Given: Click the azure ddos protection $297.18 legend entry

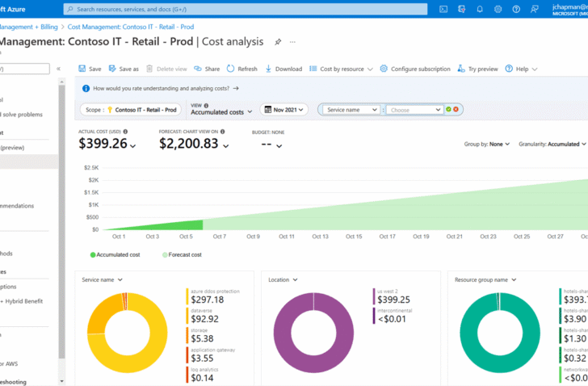Looking at the screenshot, I should (x=212, y=296).
